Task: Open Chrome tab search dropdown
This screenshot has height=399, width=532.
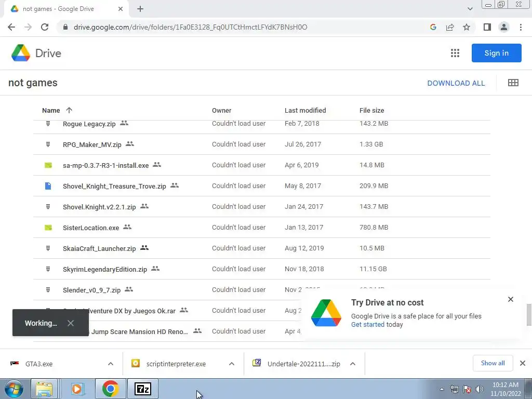Action: (x=470, y=9)
